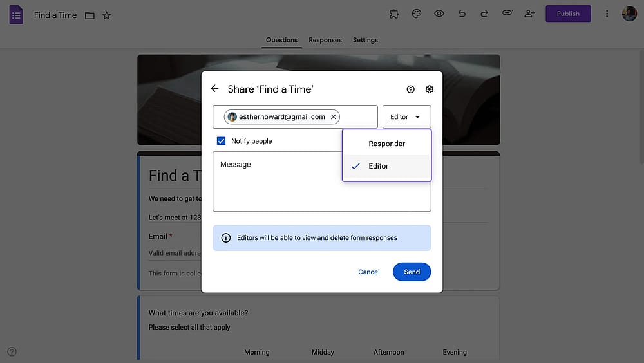Click the Publish button
The image size is (644, 363).
(x=568, y=14)
